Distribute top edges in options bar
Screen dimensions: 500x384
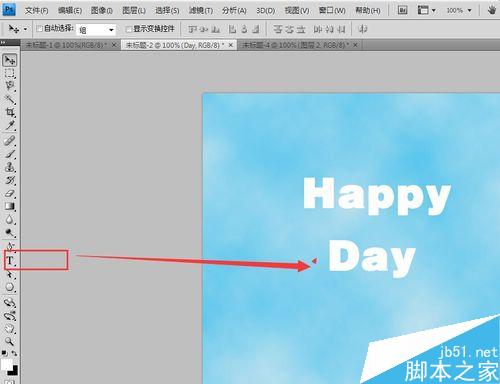[x=277, y=30]
